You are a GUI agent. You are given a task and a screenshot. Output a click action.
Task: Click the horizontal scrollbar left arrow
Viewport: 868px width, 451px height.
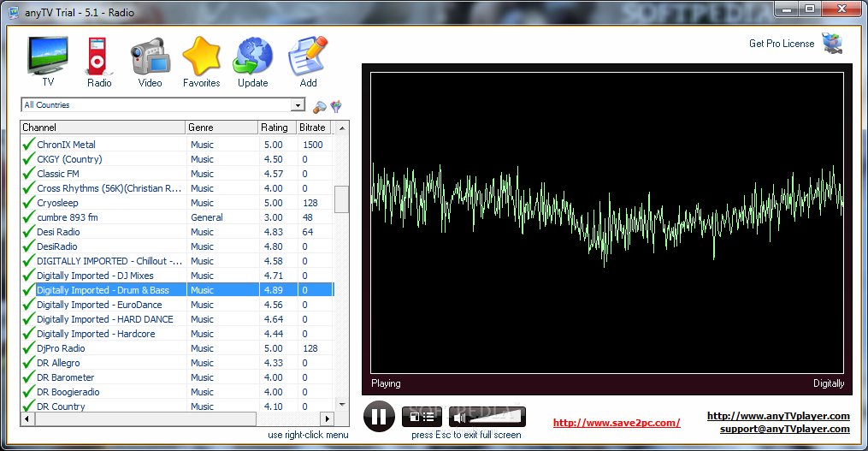27,418
